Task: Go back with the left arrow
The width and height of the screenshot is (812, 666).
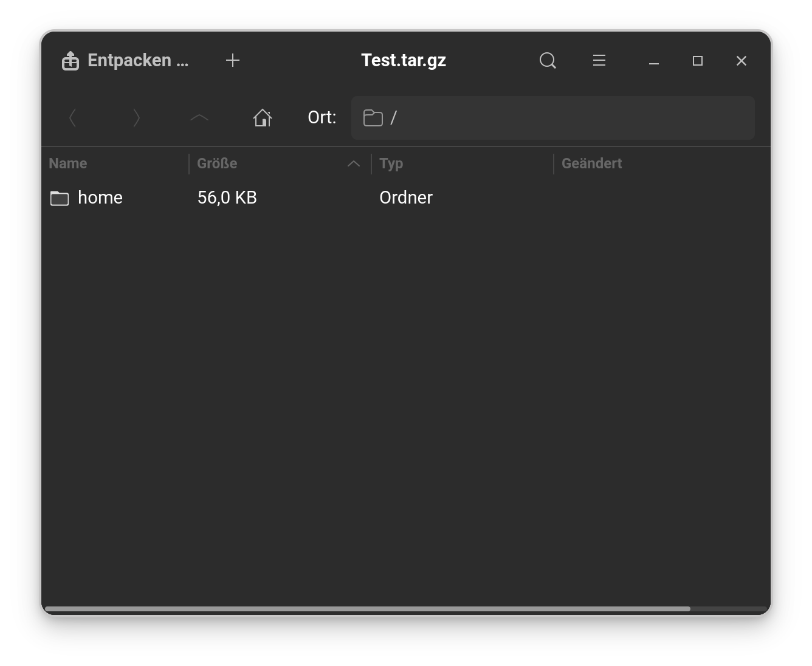Action: pos(72,118)
